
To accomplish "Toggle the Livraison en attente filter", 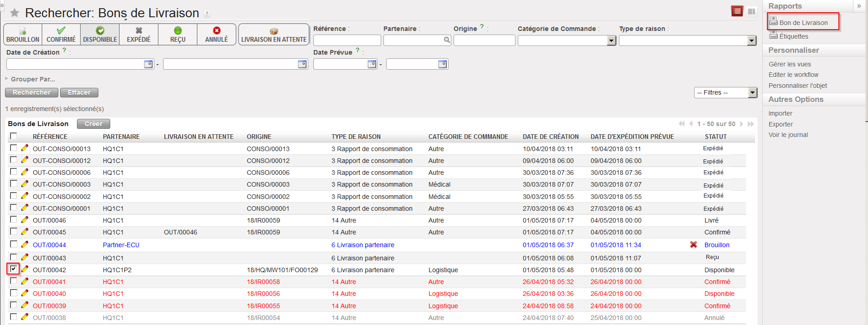I will click(x=274, y=34).
